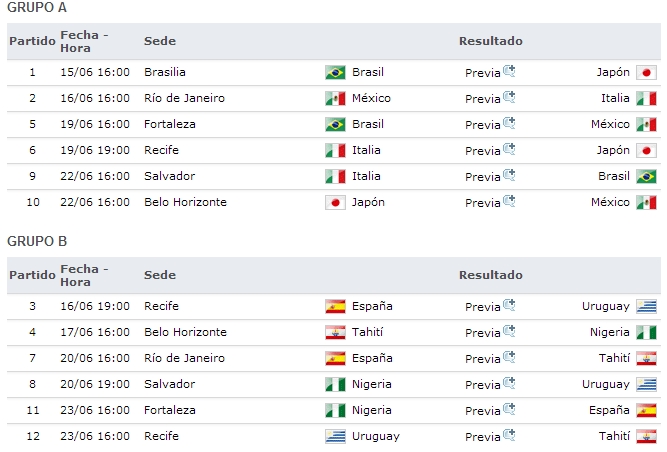Open Previa link for Uruguay vs Tahití
The image size is (667, 452).
[482, 437]
